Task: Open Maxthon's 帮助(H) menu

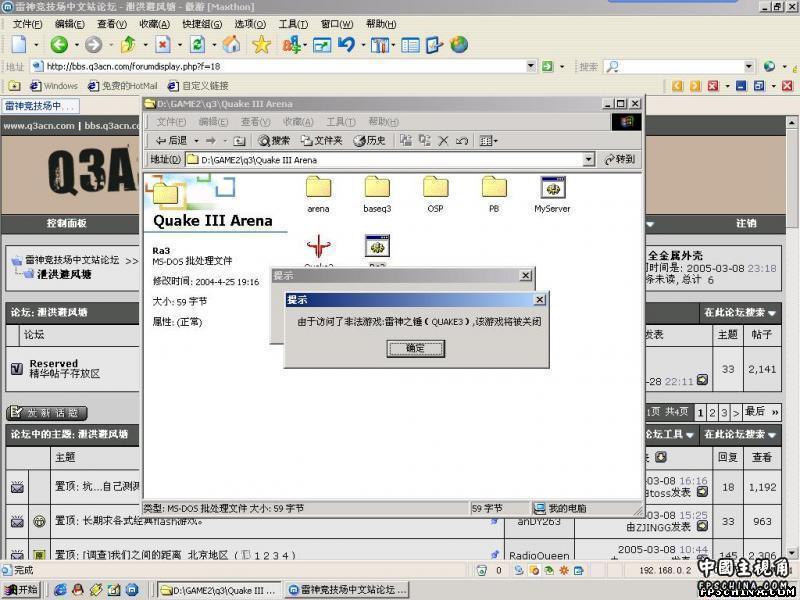Action: tap(381, 24)
